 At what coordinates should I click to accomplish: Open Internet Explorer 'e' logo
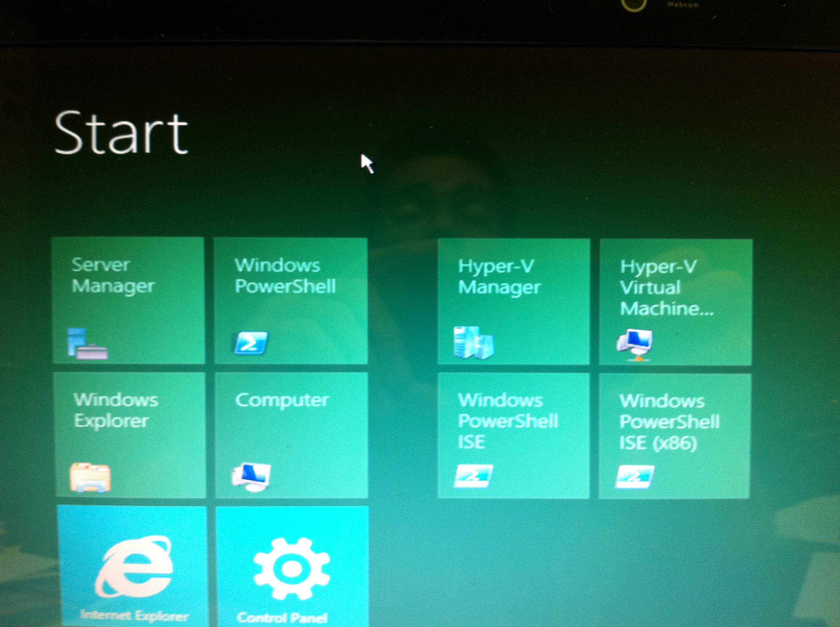tap(134, 566)
